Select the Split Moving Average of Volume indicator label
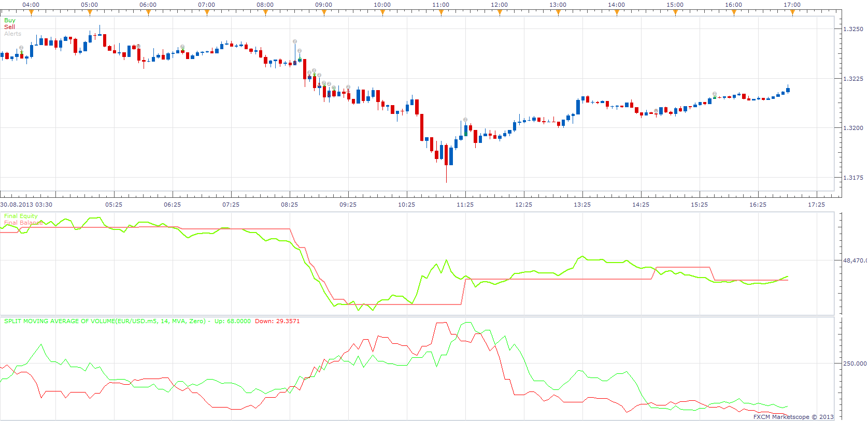This screenshot has height=421, width=868. click(x=105, y=321)
